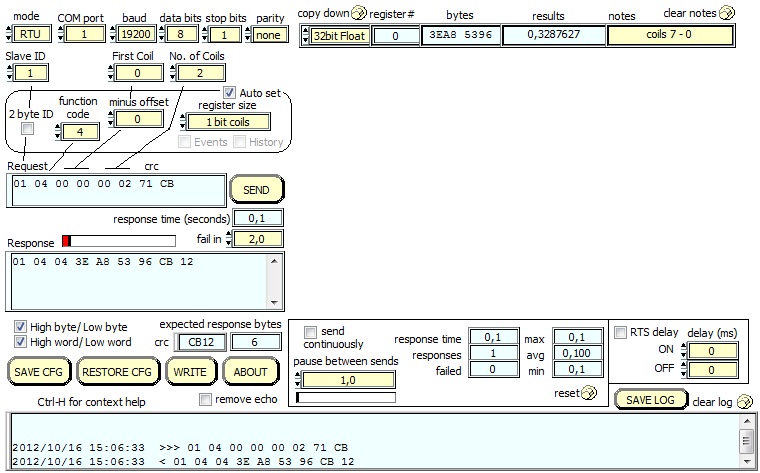Check the remove echo checkbox
Image resolution: width=760 pixels, height=473 pixels.
coord(206,399)
